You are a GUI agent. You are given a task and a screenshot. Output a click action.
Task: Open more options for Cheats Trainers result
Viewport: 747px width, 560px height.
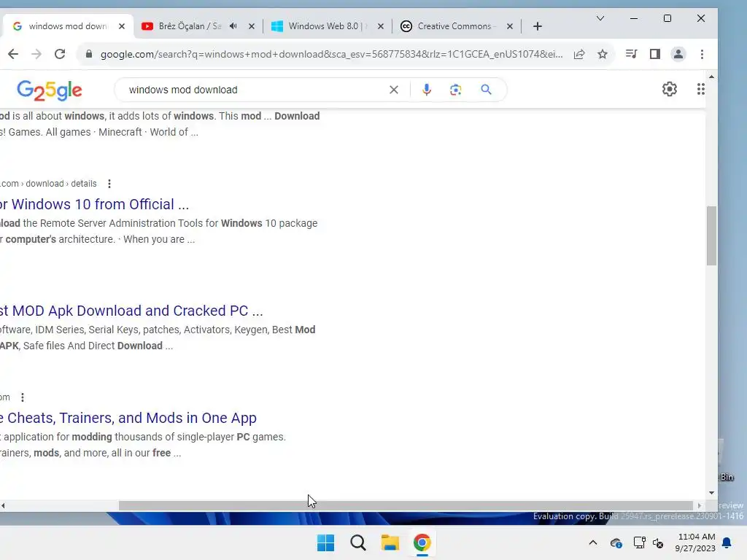tap(23, 397)
